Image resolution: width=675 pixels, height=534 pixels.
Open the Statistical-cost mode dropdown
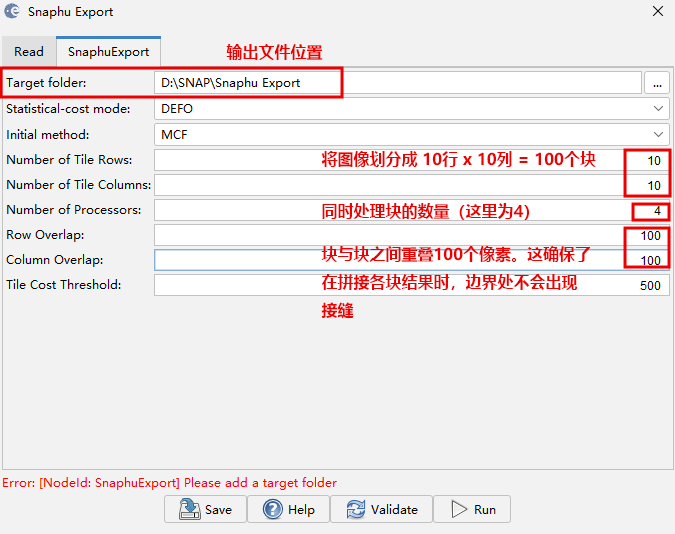click(412, 109)
